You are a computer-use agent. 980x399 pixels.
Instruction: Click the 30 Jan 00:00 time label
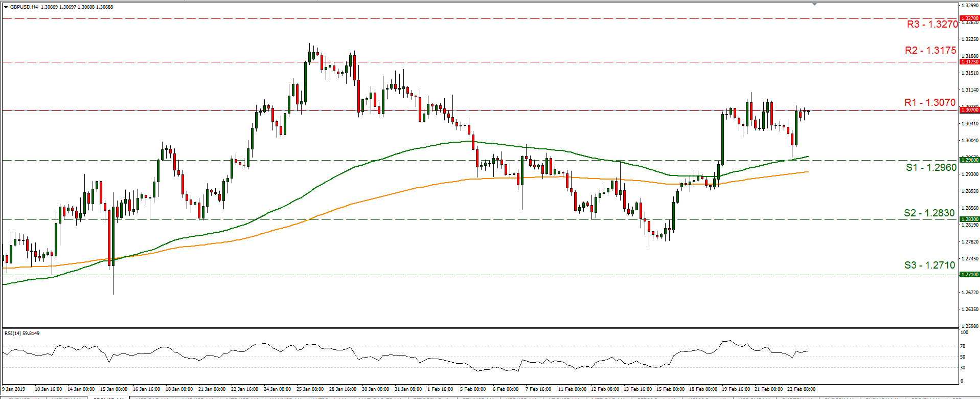pyautogui.click(x=375, y=389)
